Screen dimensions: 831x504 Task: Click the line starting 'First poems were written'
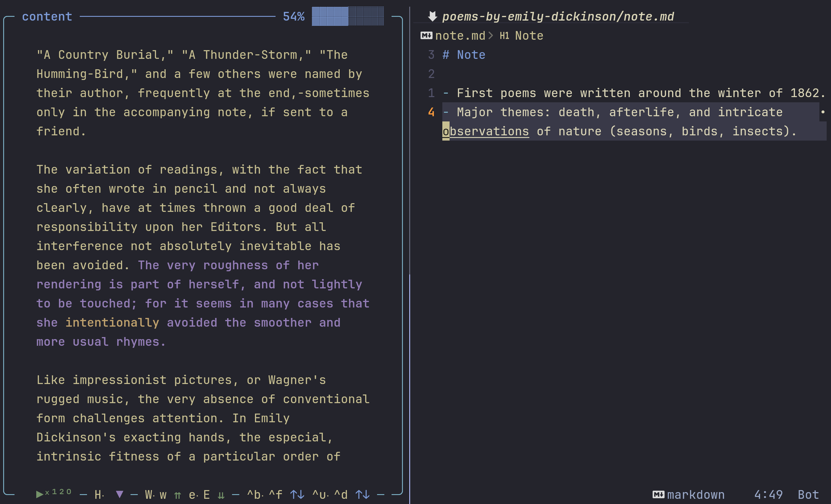click(x=634, y=93)
